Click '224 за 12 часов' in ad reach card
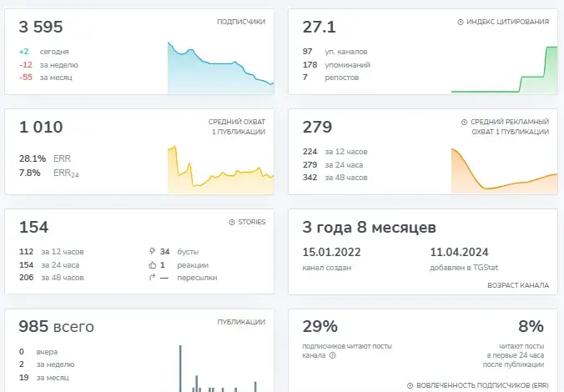Image resolution: width=564 pixels, height=392 pixels. (335, 152)
